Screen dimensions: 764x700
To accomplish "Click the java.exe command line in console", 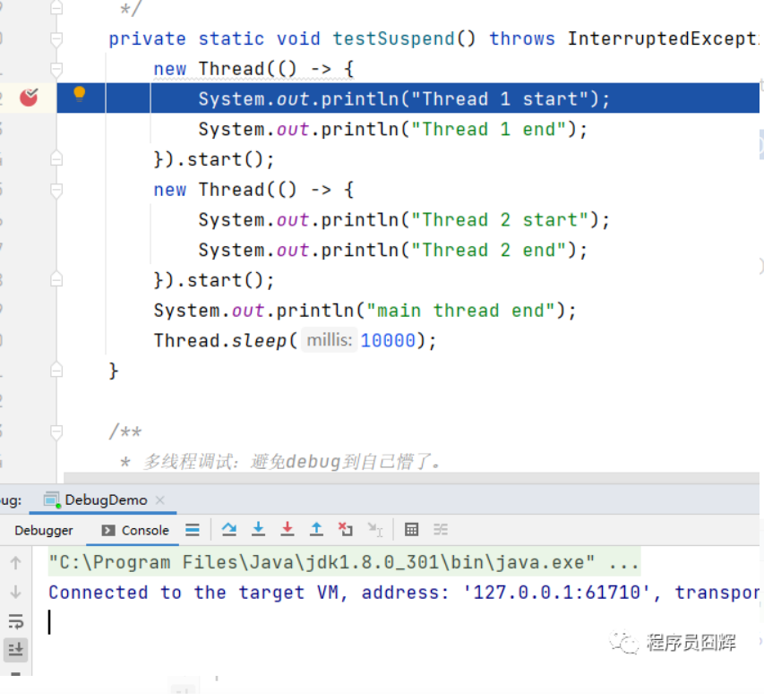I will tap(344, 563).
